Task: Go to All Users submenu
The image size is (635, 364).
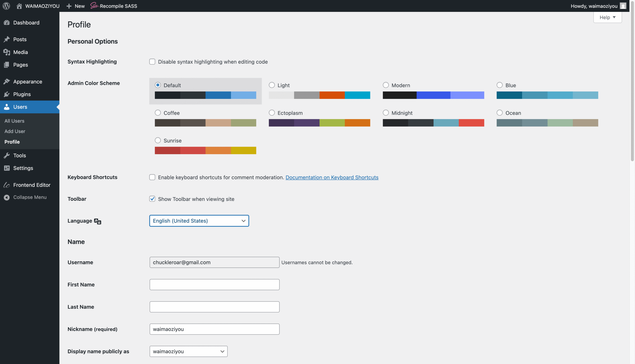Action: [x=14, y=121]
